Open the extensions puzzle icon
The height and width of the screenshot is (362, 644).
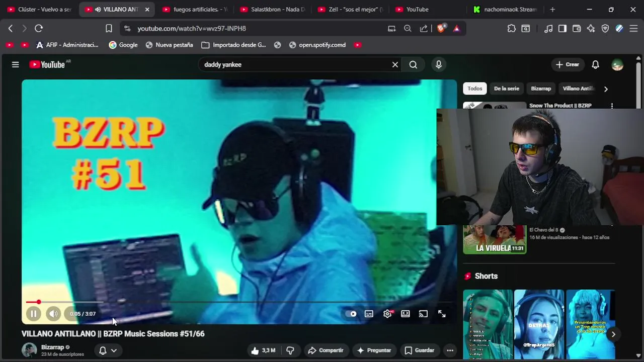[511, 29]
